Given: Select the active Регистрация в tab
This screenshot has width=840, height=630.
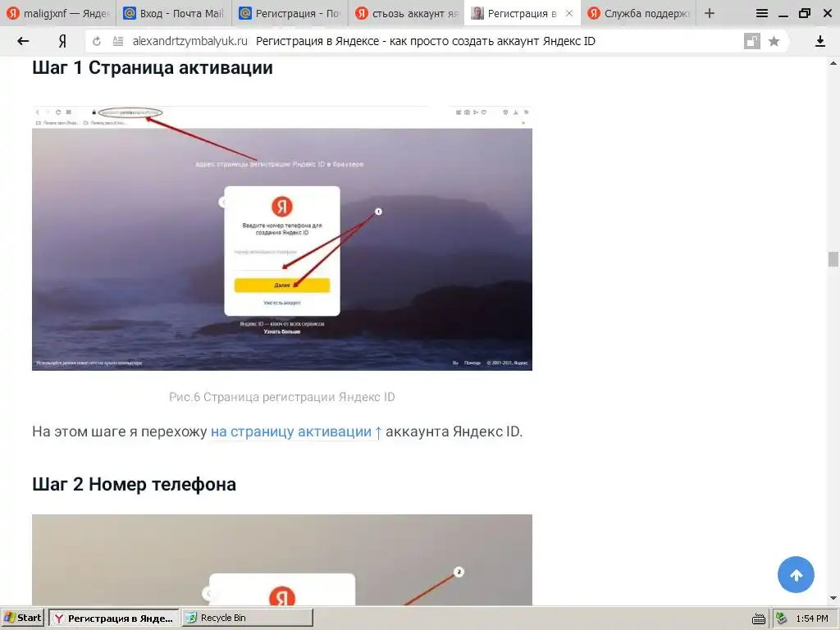Looking at the screenshot, I should [x=516, y=13].
